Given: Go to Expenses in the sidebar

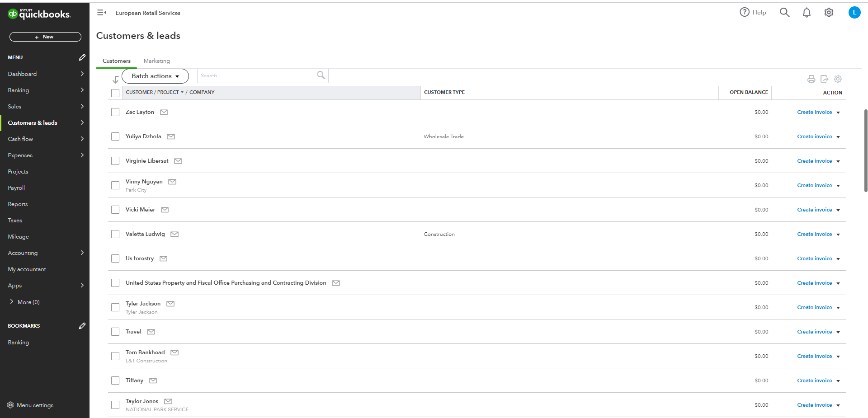Looking at the screenshot, I should [x=45, y=155].
